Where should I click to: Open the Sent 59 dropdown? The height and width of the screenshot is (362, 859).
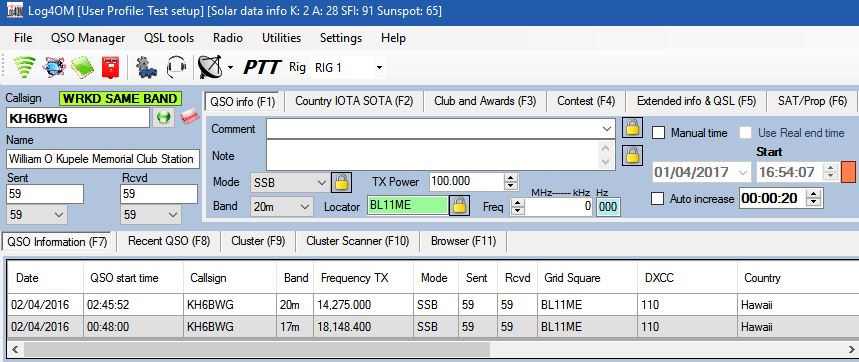pyautogui.click(x=59, y=215)
